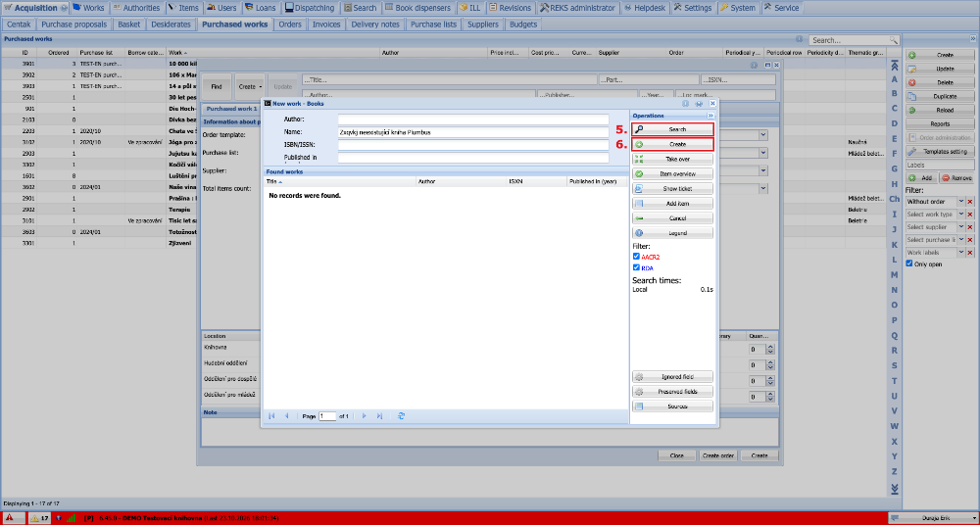The image size is (980, 525).
Task: Clear the Select supplier filter with red X
Action: [x=970, y=227]
